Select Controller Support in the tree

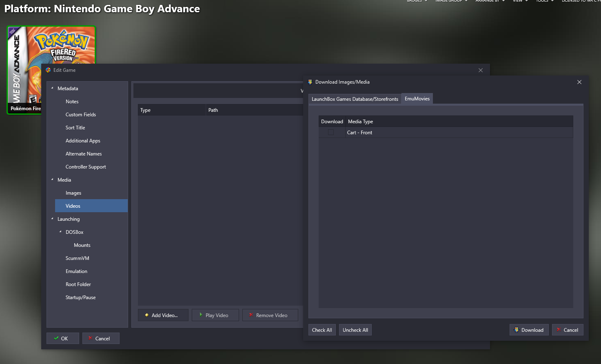coord(86,167)
